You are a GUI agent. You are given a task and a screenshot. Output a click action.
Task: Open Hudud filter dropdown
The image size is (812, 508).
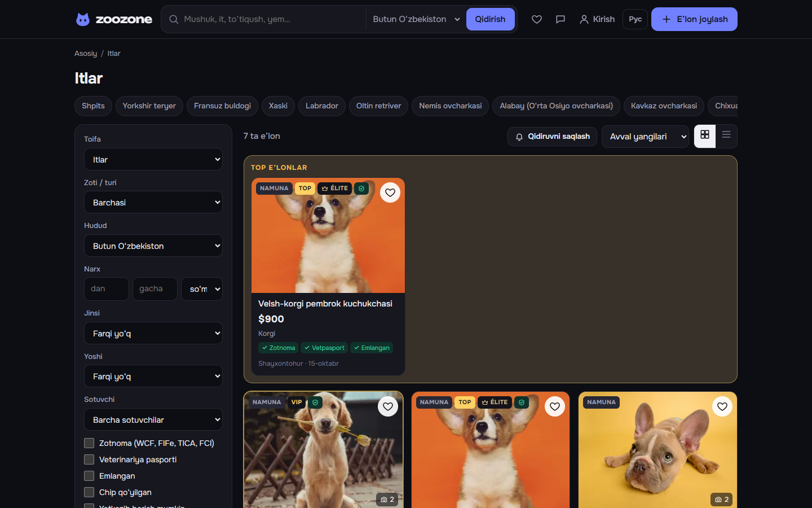(153, 246)
